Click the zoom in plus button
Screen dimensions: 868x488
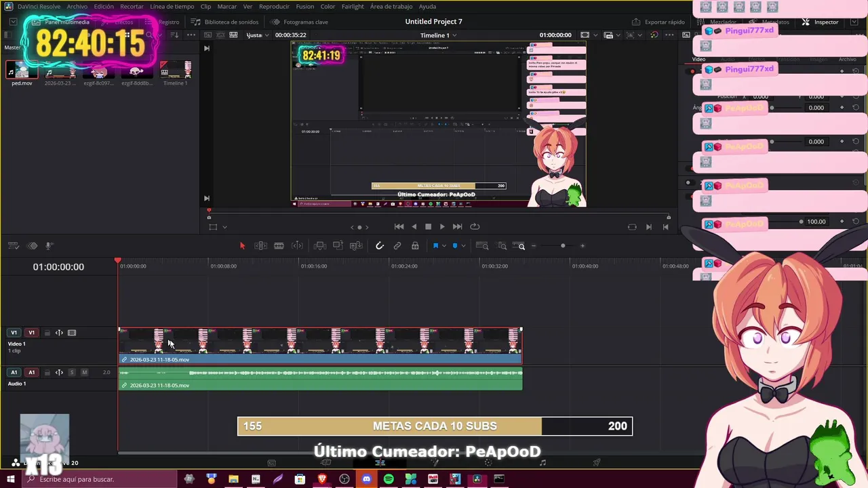[x=583, y=246]
